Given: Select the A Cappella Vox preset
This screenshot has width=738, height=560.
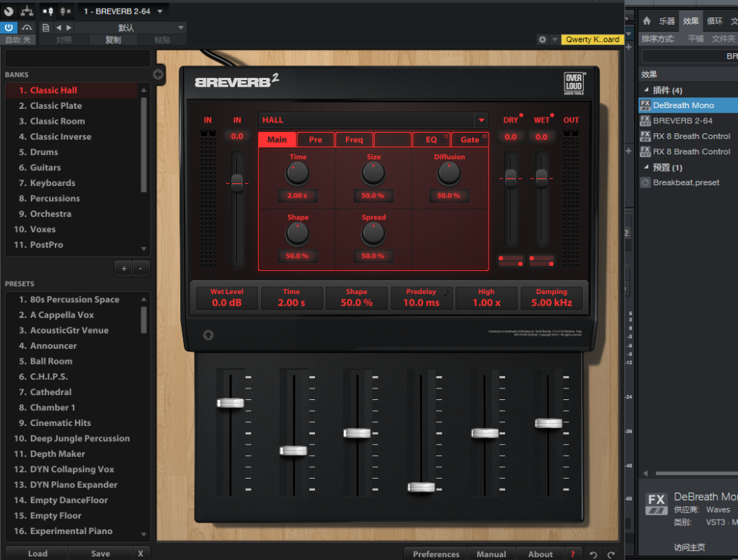Looking at the screenshot, I should [x=71, y=315].
